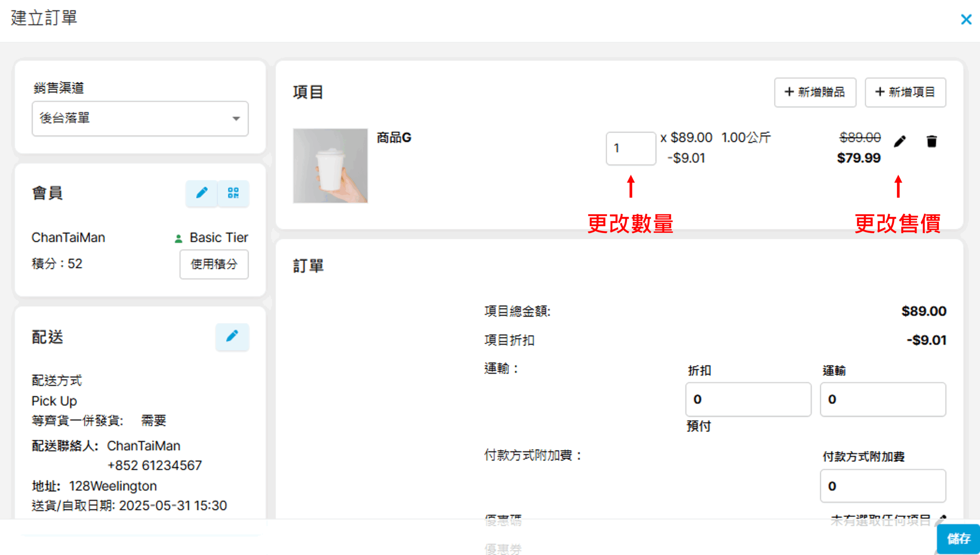Click the 付款方式附加費 input field
The image size is (980, 555).
[882, 486]
